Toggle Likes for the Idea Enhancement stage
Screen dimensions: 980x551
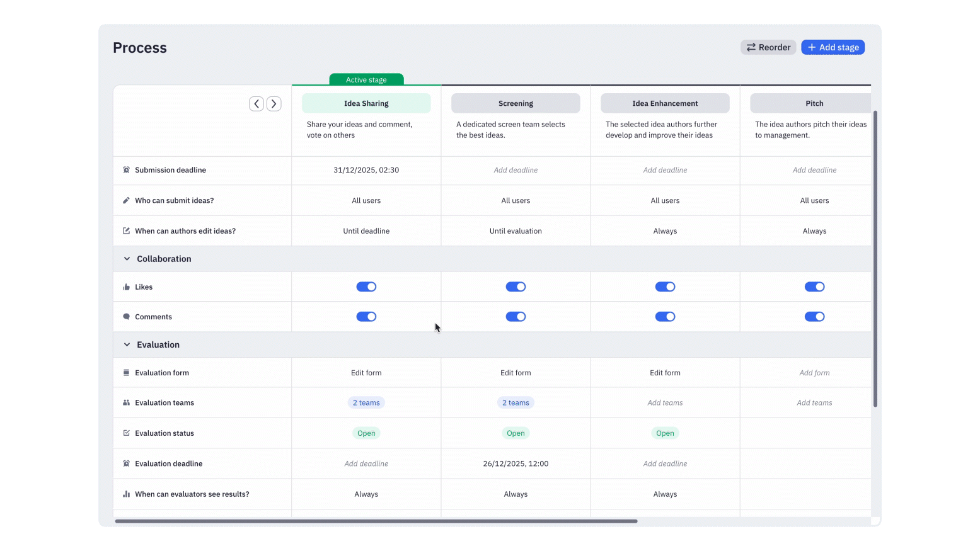point(665,287)
